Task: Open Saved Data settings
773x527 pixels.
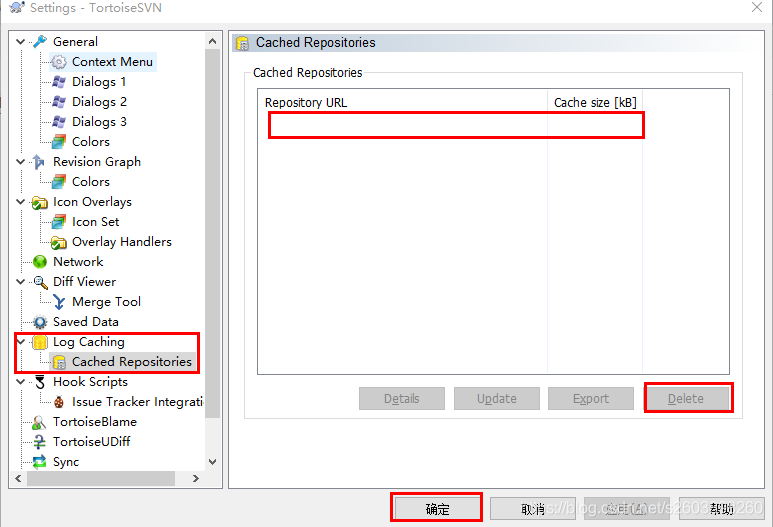Action: click(x=86, y=322)
